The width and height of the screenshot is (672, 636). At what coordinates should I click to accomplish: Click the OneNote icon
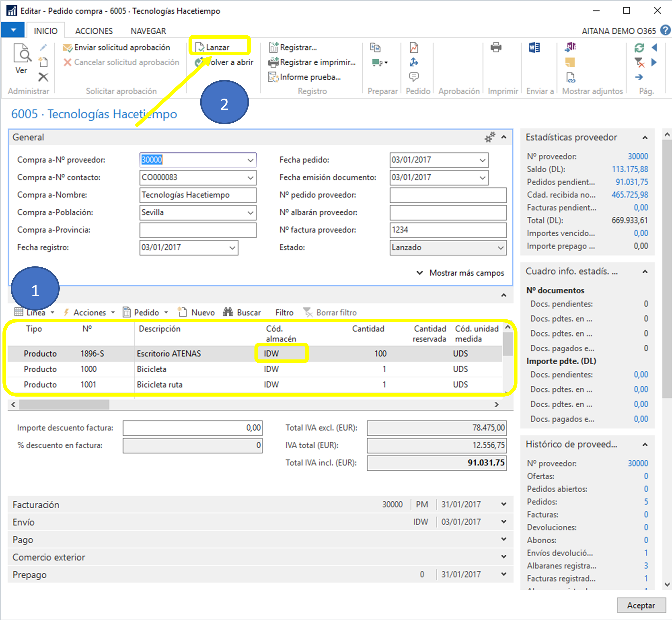click(570, 48)
